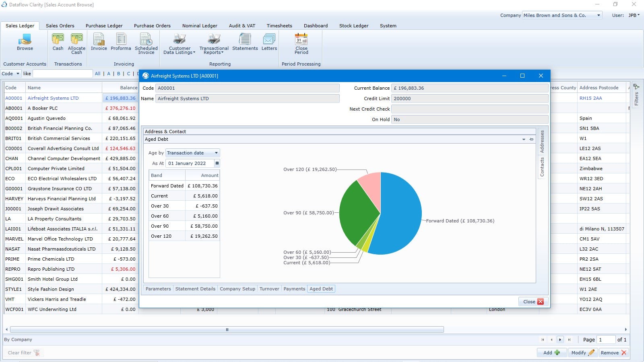Open the Nominal Ledger tab
The width and height of the screenshot is (644, 362).
point(200,26)
